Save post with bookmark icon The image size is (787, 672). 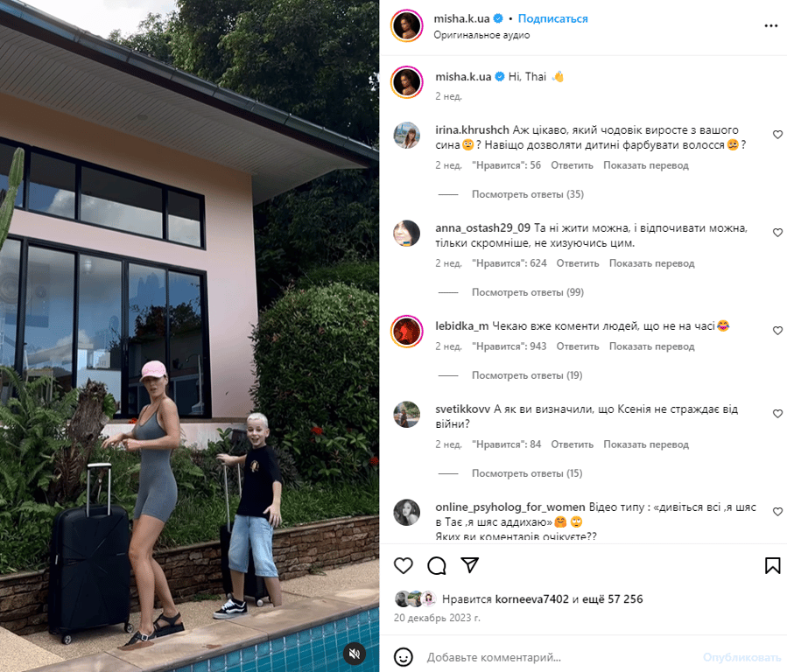tap(772, 565)
